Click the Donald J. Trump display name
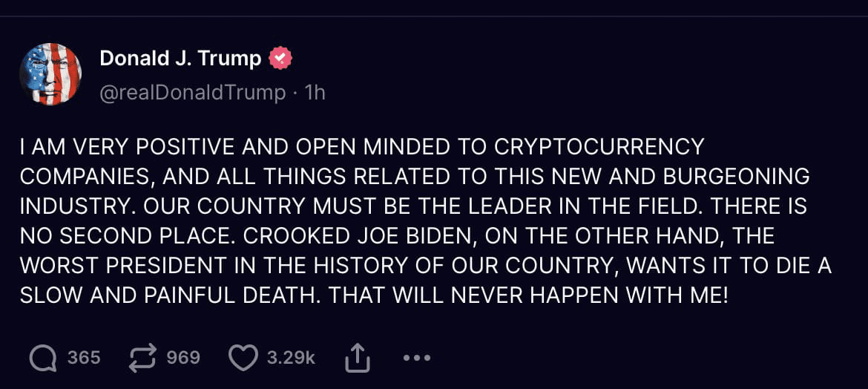This screenshot has height=389, width=868. pyautogui.click(x=180, y=58)
